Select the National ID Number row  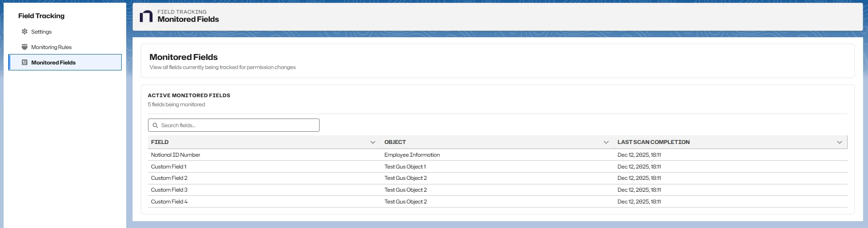pyautogui.click(x=176, y=155)
